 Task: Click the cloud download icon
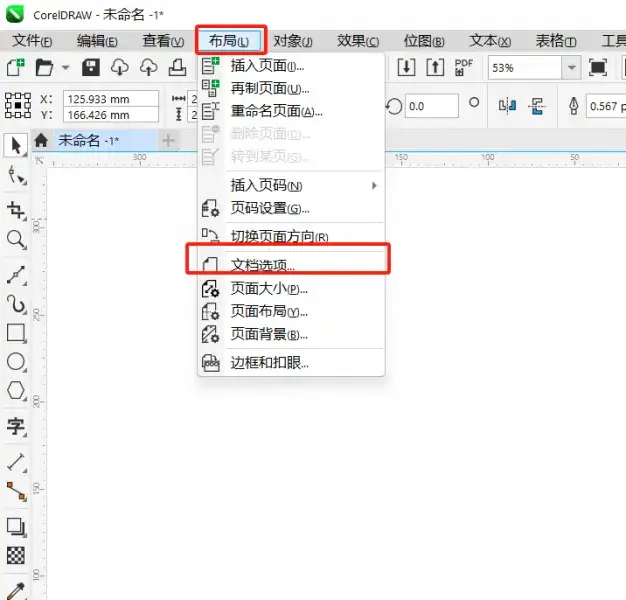(x=119, y=67)
